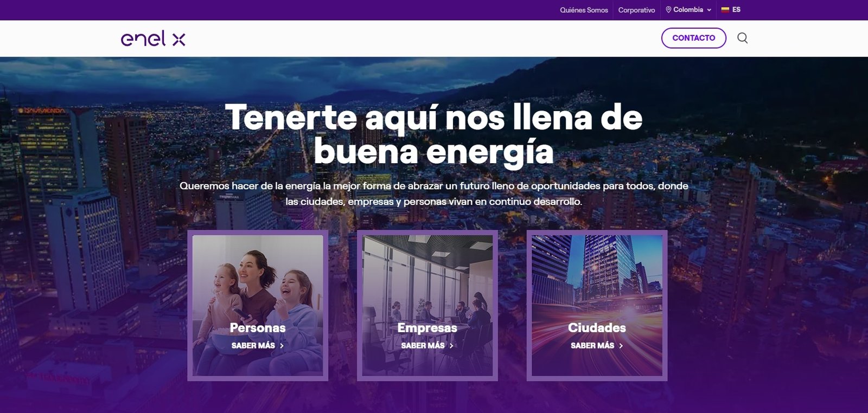Image resolution: width=868 pixels, height=413 pixels.
Task: Click the arrow next to Ciudades Saber Más
Action: 621,346
